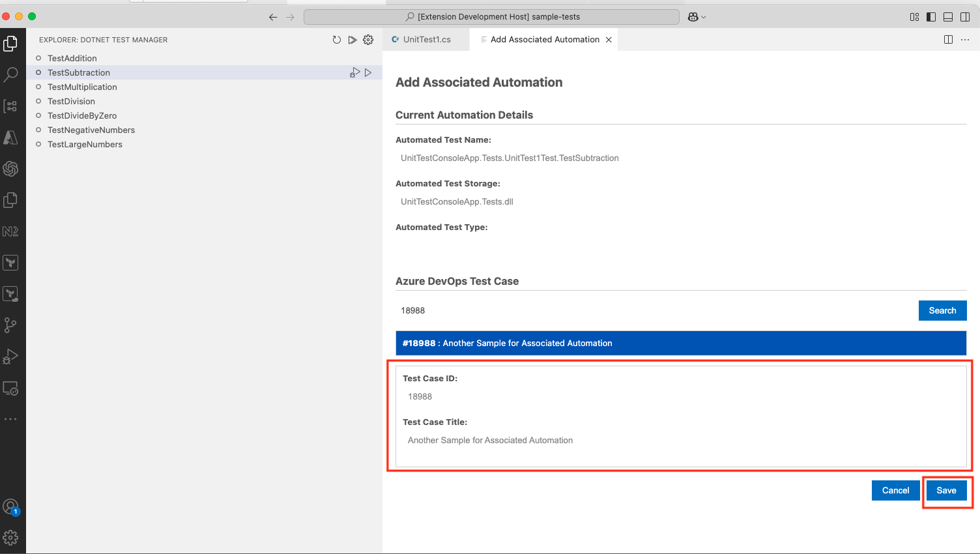This screenshot has height=554, width=980.
Task: Refresh the Dotnet Test Manager list
Action: point(336,40)
